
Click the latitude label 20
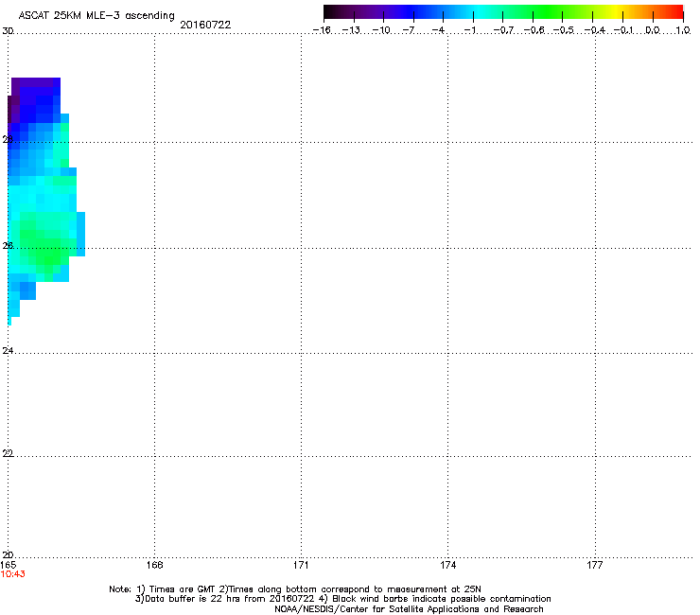tap(8, 555)
